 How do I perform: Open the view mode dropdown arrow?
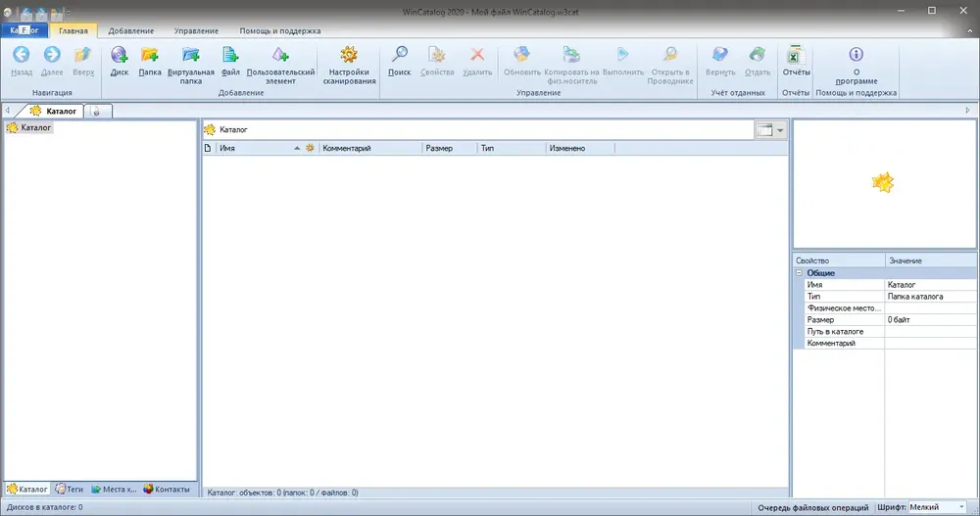pyautogui.click(x=780, y=130)
